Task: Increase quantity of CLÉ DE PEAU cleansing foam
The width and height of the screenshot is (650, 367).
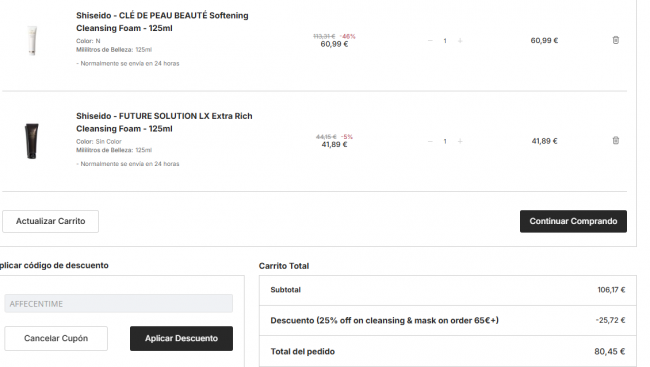Action: pos(460,41)
